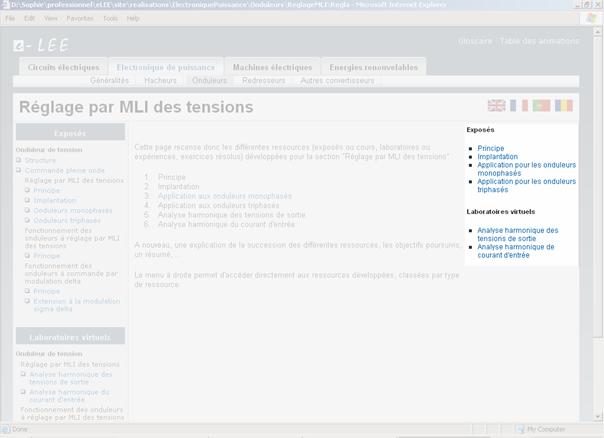Pick the Romanian flag language icon

click(565, 105)
